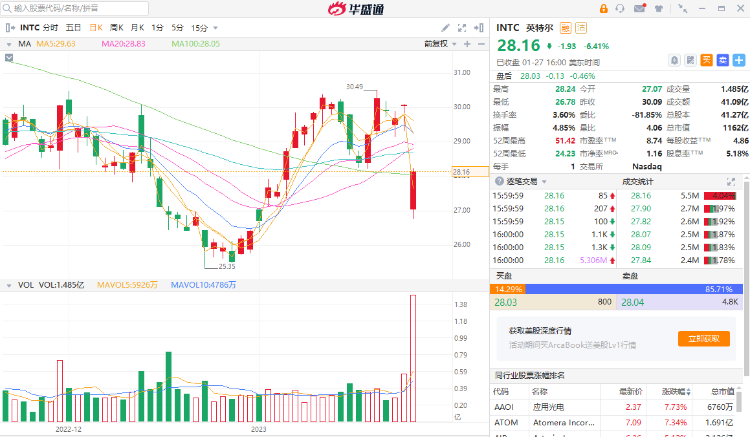Screen dimensions: 750x437
Task: Click the 盘后 after-hours price 28.03
Action: [530, 76]
